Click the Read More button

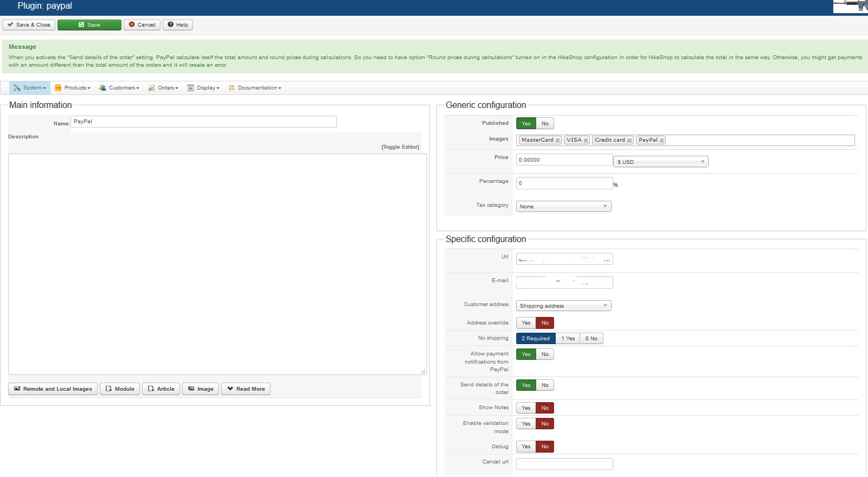(246, 389)
